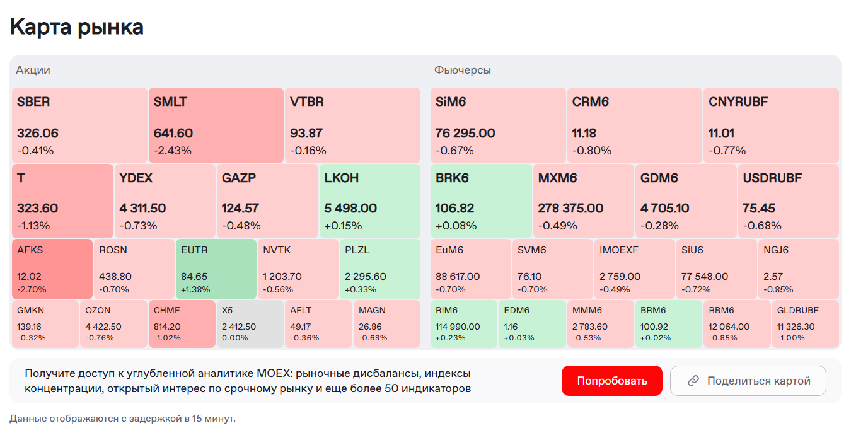Open the SBER stock tile
This screenshot has height=428, width=868.
[x=79, y=125]
